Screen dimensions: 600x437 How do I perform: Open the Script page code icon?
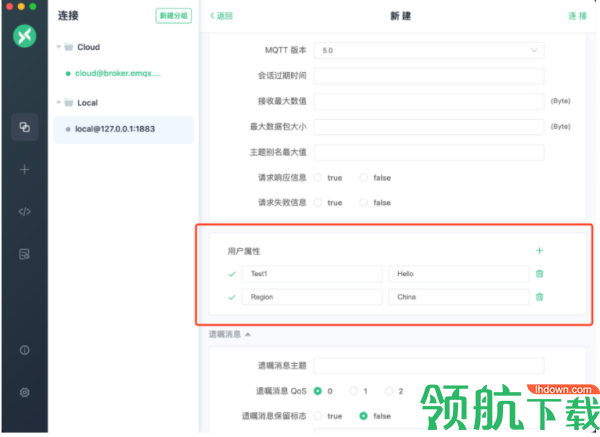24,212
